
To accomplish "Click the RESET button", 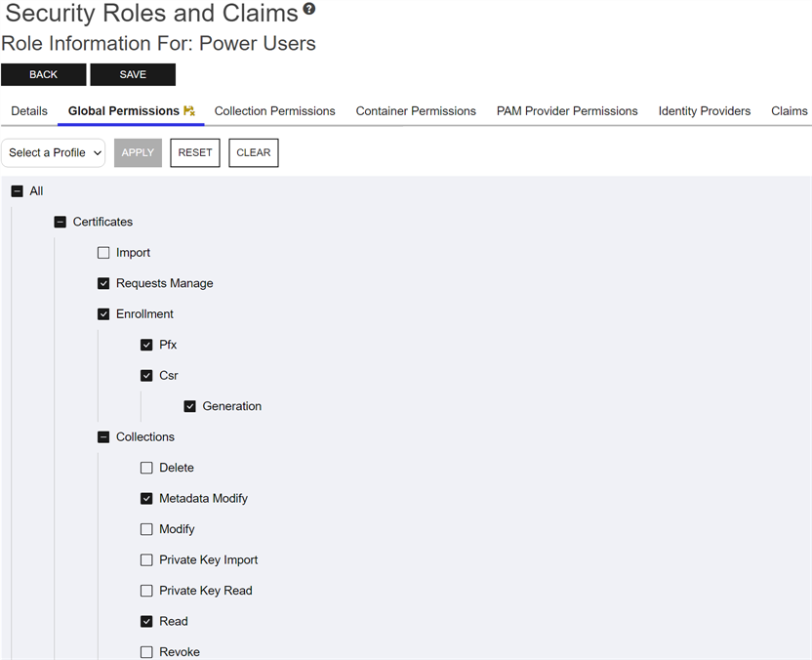I will (x=195, y=152).
